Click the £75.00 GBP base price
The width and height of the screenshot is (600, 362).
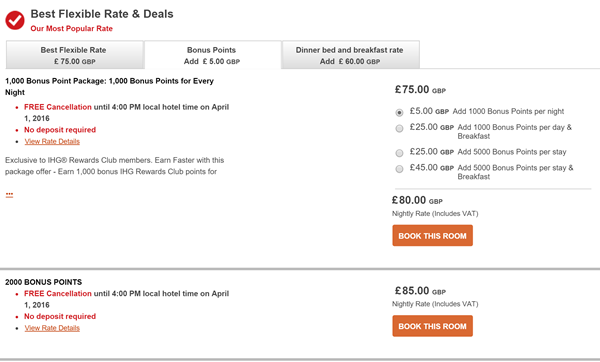pos(420,90)
